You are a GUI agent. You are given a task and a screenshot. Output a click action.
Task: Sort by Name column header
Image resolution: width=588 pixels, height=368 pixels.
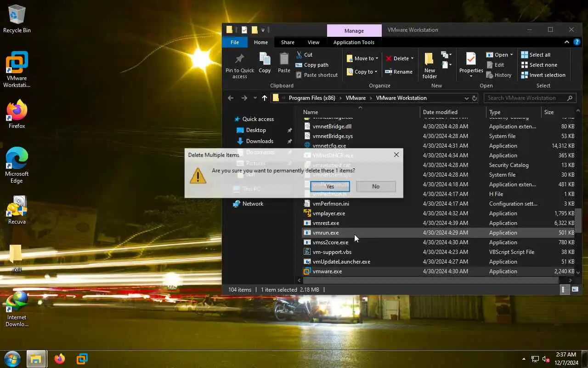pos(361,112)
